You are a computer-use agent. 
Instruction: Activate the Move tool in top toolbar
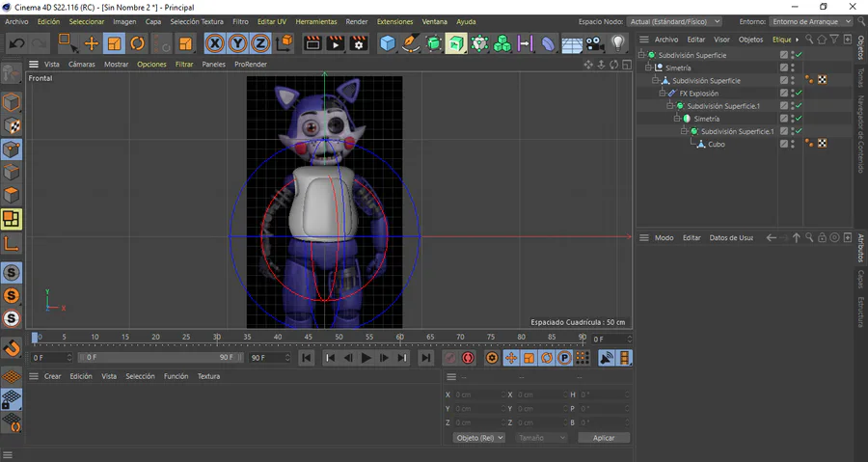pyautogui.click(x=92, y=43)
